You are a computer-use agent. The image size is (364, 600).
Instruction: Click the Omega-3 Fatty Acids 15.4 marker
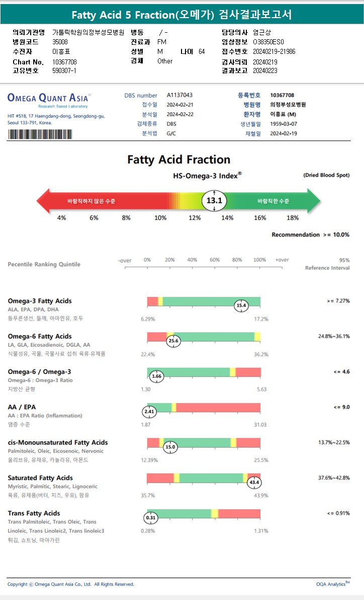coord(241,306)
